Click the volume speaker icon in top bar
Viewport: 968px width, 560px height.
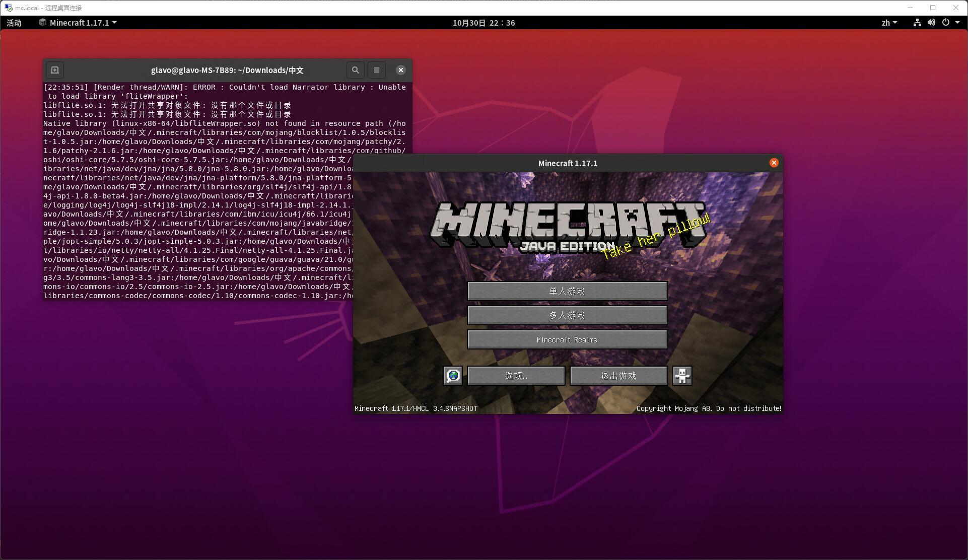tap(931, 23)
